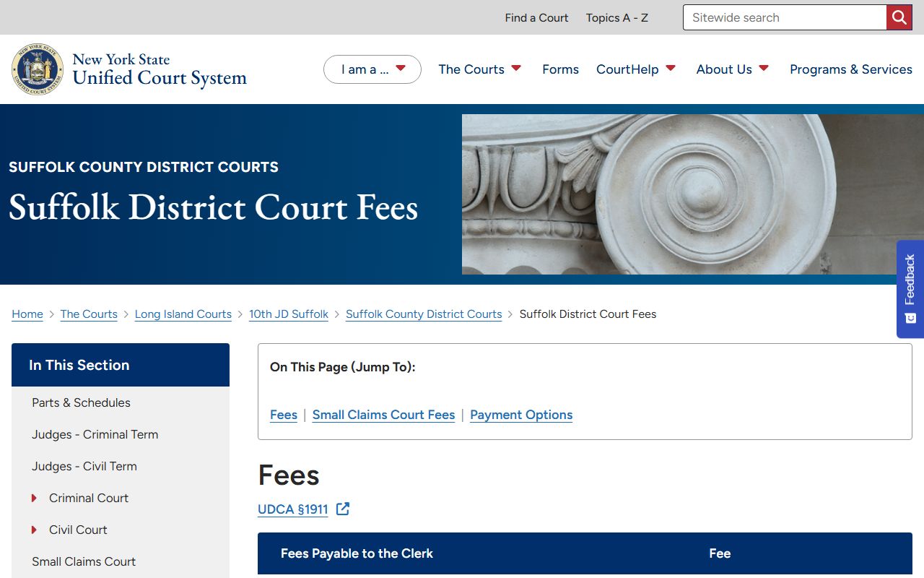
Task: Open Long Island Courts breadcrumb
Action: 183,314
